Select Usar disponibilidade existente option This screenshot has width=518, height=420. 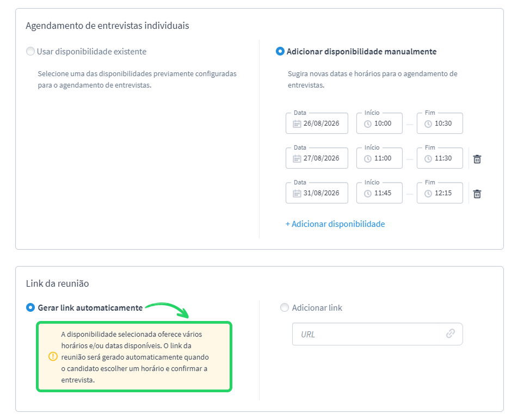(30, 51)
